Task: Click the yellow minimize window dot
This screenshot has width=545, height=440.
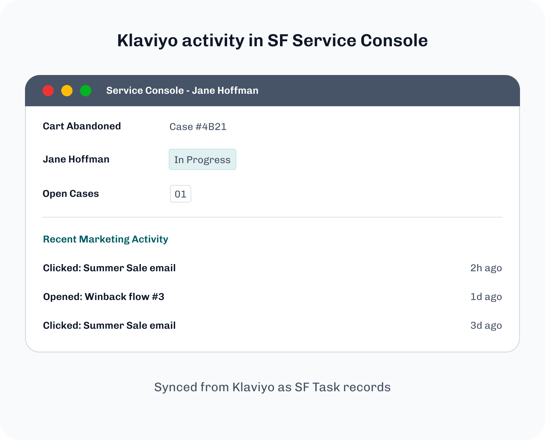Action: [x=67, y=91]
